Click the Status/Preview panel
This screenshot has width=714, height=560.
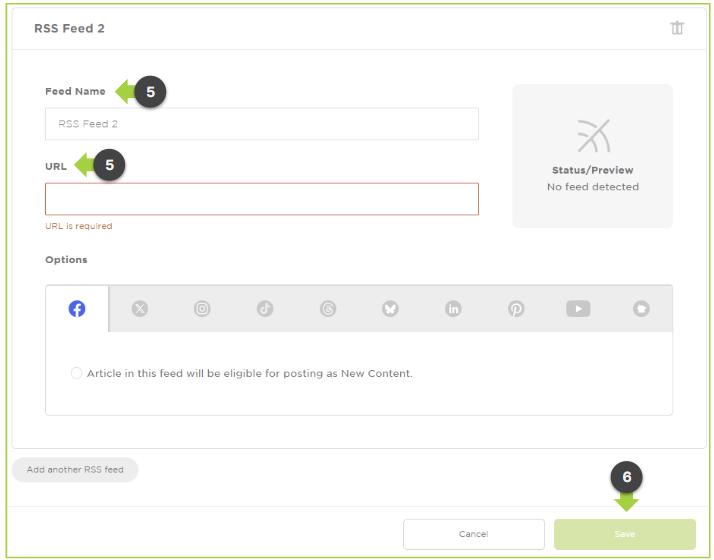592,156
